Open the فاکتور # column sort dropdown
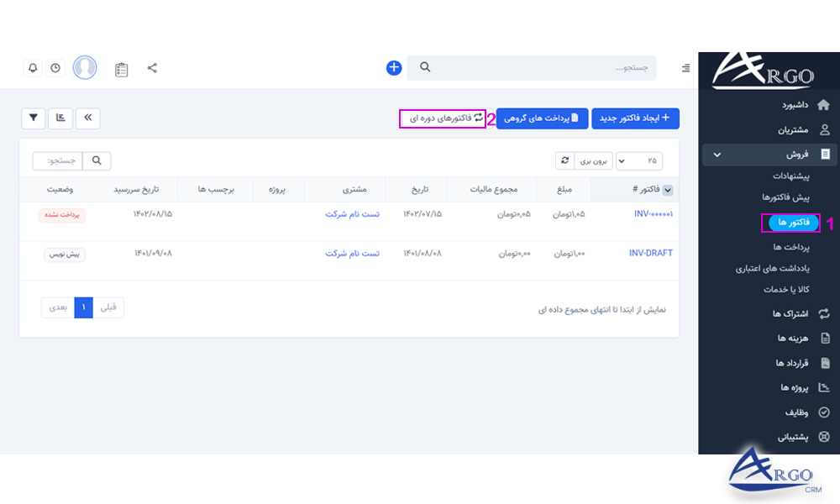The height and width of the screenshot is (504, 840). tap(667, 190)
